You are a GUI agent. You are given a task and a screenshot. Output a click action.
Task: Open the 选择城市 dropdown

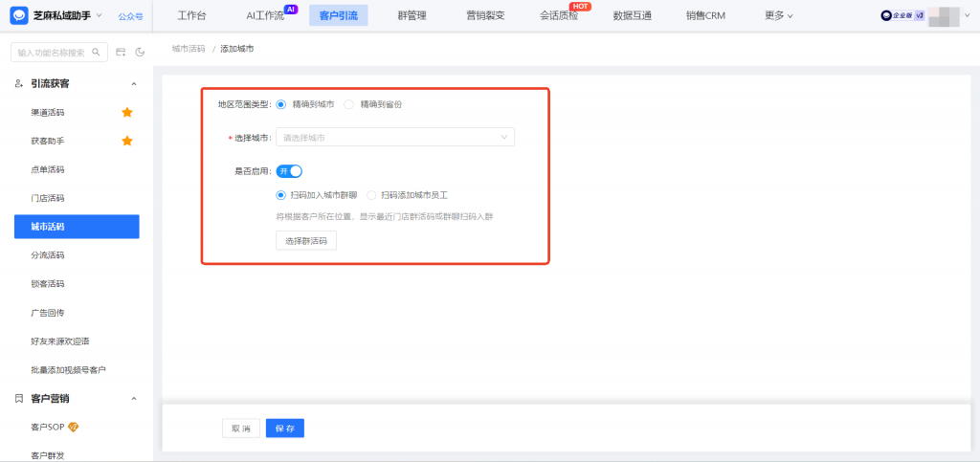tap(394, 138)
